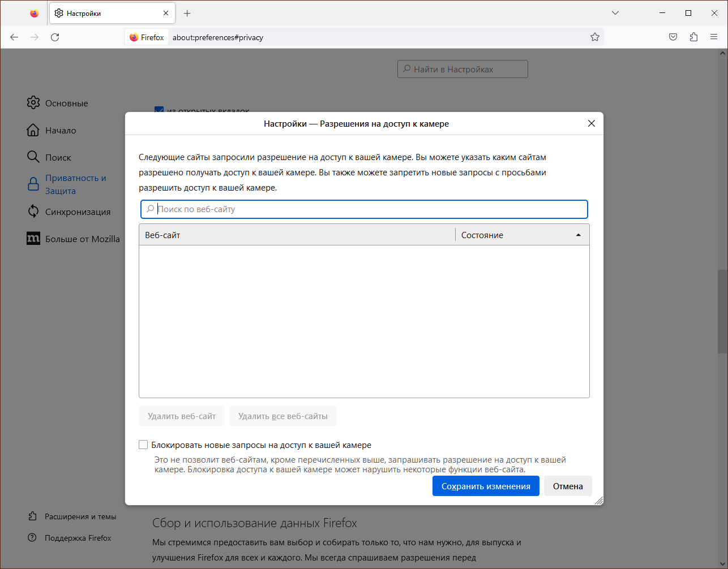This screenshot has height=569, width=728.
Task: Open a new tab with plus icon
Action: [x=187, y=13]
